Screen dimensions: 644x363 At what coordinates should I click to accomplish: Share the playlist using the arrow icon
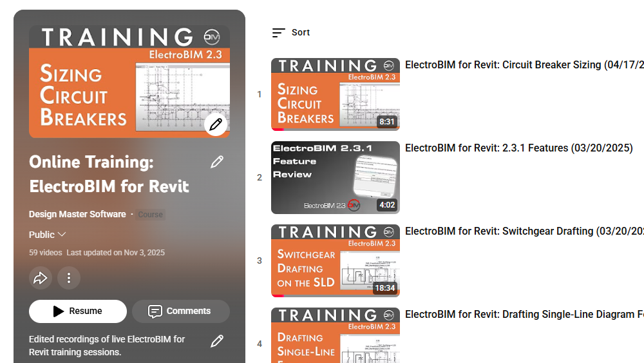(x=40, y=279)
